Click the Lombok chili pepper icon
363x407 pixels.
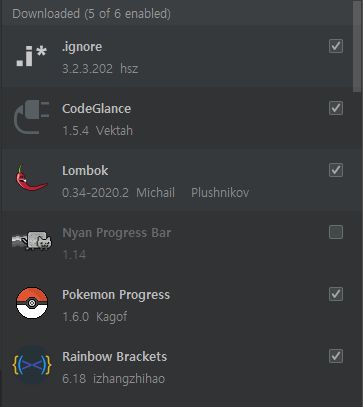[32, 178]
